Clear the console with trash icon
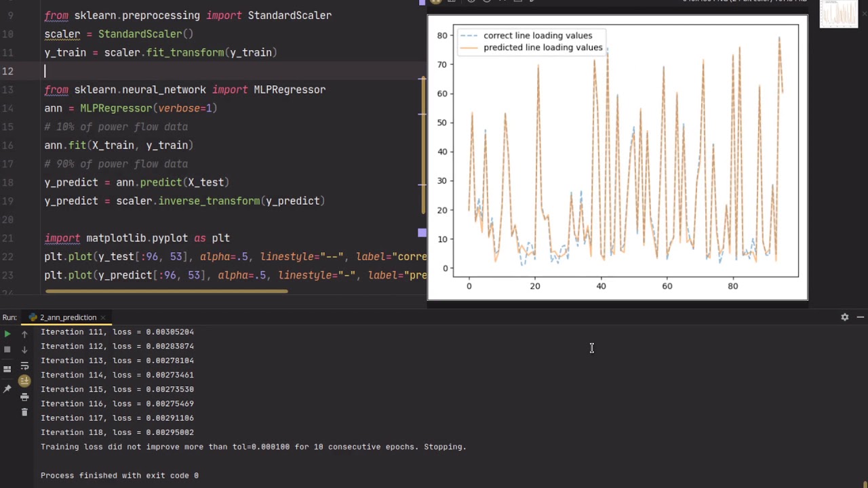The width and height of the screenshot is (868, 488). click(x=24, y=411)
